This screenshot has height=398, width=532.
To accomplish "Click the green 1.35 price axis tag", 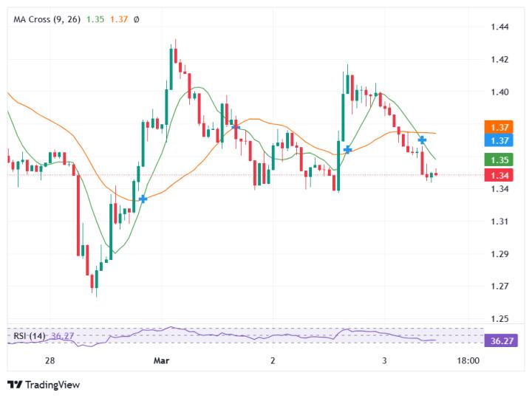I will point(499,159).
